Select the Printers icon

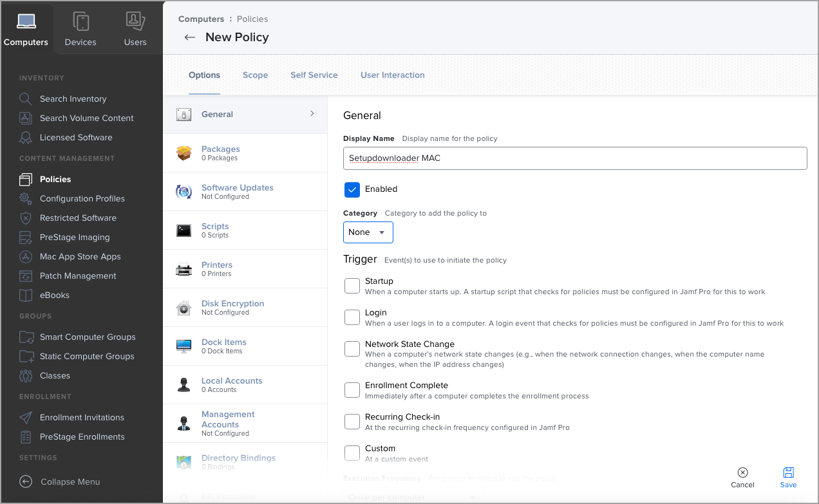click(184, 269)
